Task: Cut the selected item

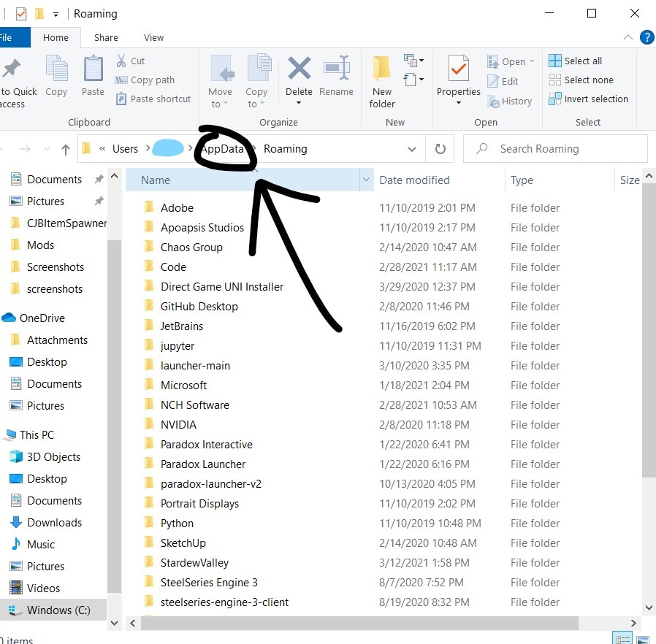Action: coord(130,61)
